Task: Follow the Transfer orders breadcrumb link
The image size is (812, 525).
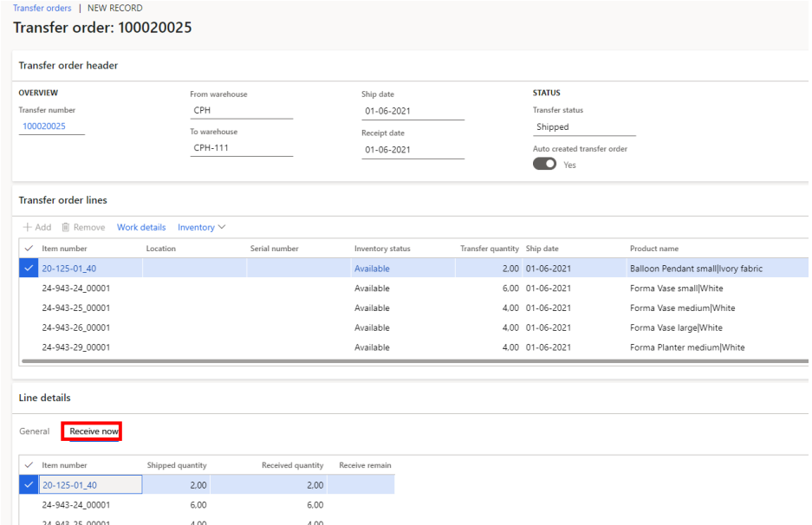Action: click(42, 8)
